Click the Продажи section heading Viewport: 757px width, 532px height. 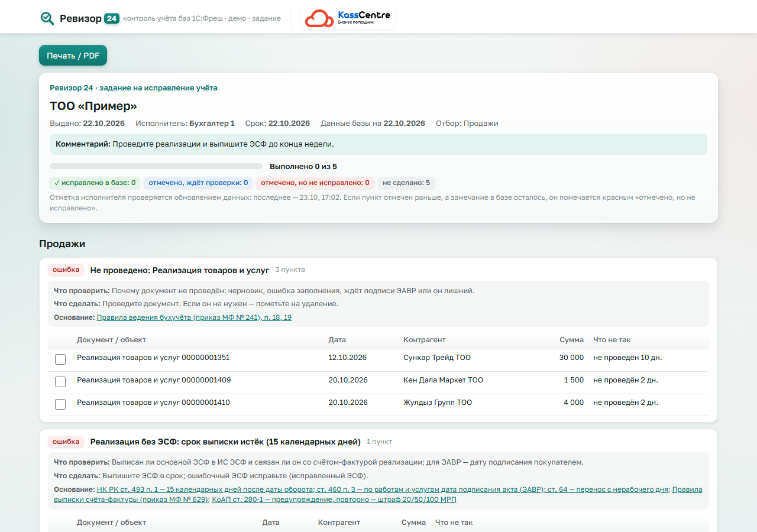[x=62, y=244]
